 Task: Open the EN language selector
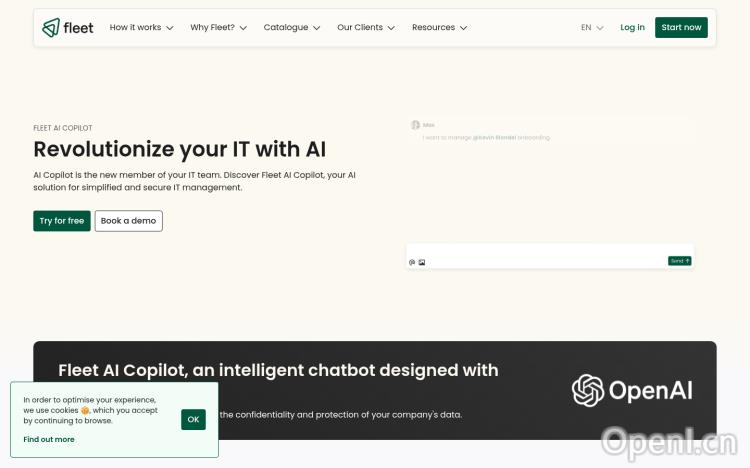pos(592,28)
